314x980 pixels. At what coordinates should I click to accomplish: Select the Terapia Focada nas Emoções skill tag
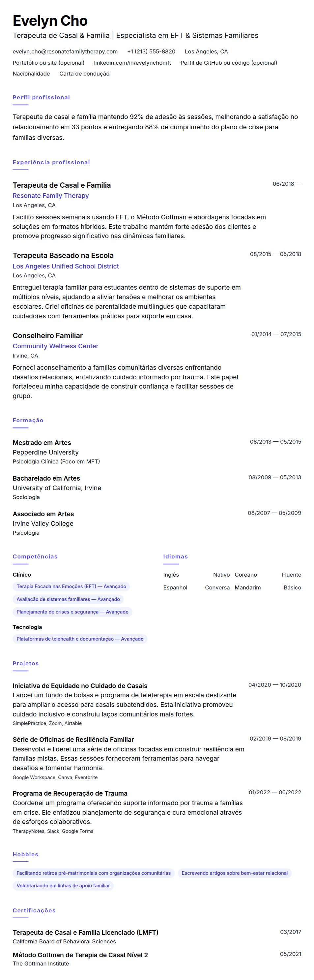(x=71, y=586)
